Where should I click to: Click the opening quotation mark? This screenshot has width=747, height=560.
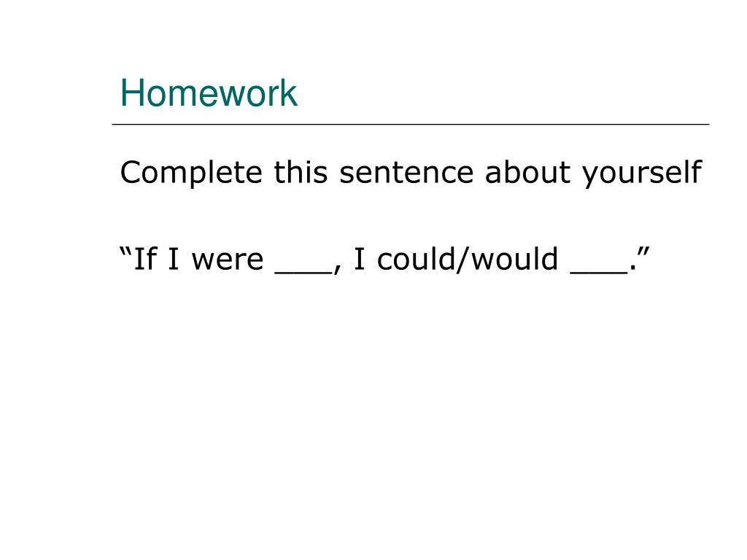pos(125,252)
